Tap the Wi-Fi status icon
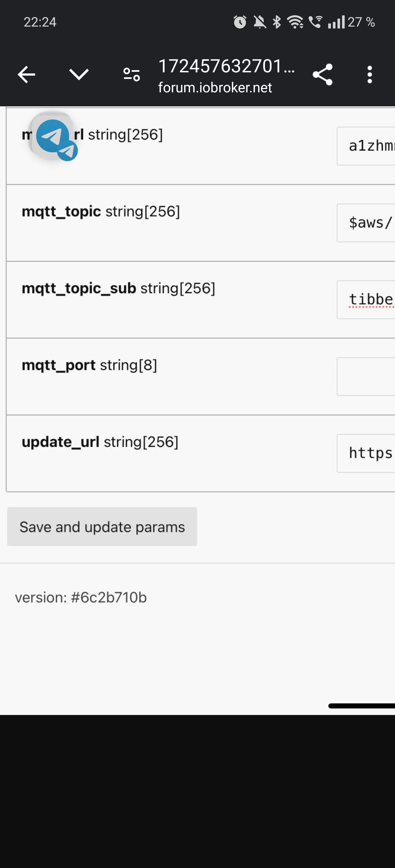The image size is (395, 868). (295, 22)
